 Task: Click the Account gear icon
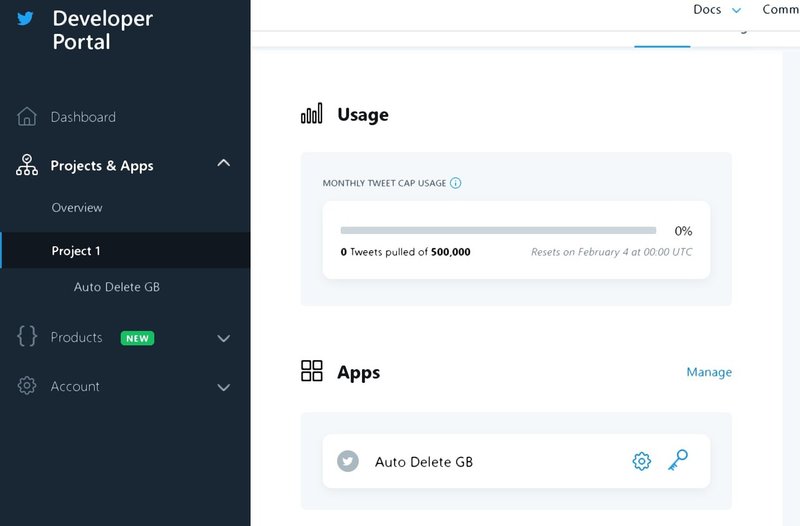(x=27, y=387)
